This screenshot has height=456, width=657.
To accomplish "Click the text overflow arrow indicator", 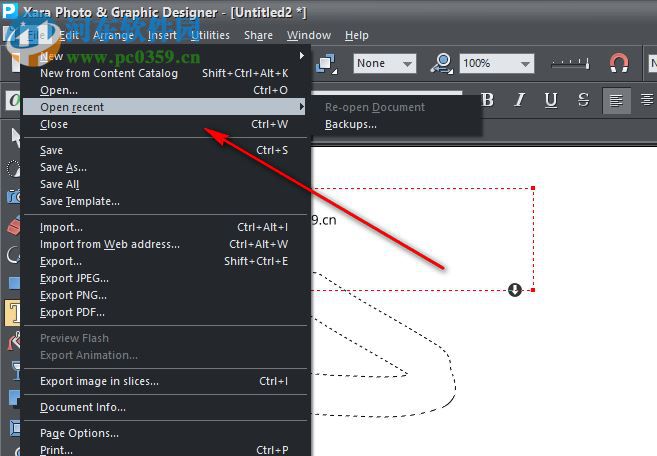I will click(x=515, y=289).
